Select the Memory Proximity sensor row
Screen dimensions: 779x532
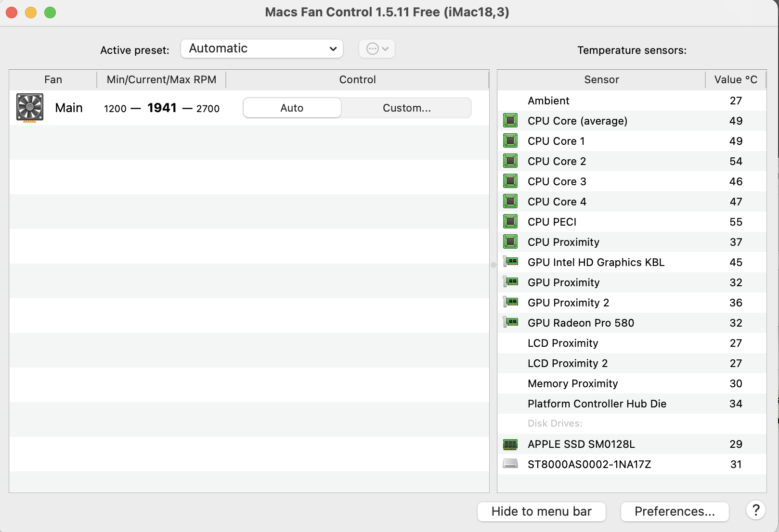click(572, 383)
